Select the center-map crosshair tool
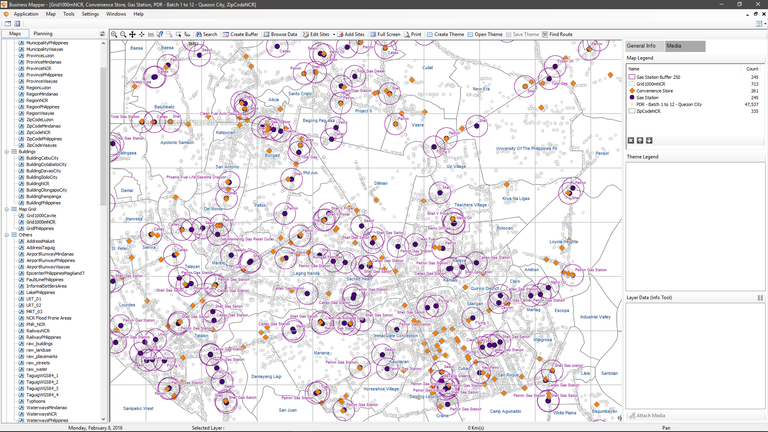 click(142, 34)
